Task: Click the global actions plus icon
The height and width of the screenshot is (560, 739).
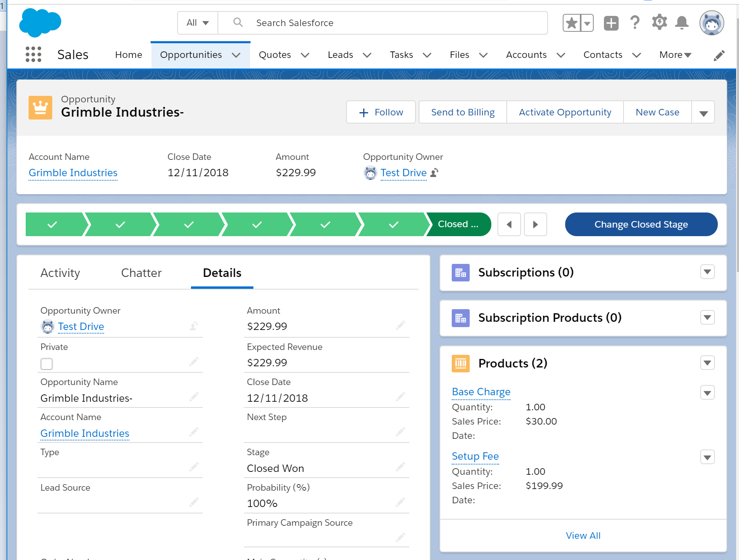Action: point(611,23)
